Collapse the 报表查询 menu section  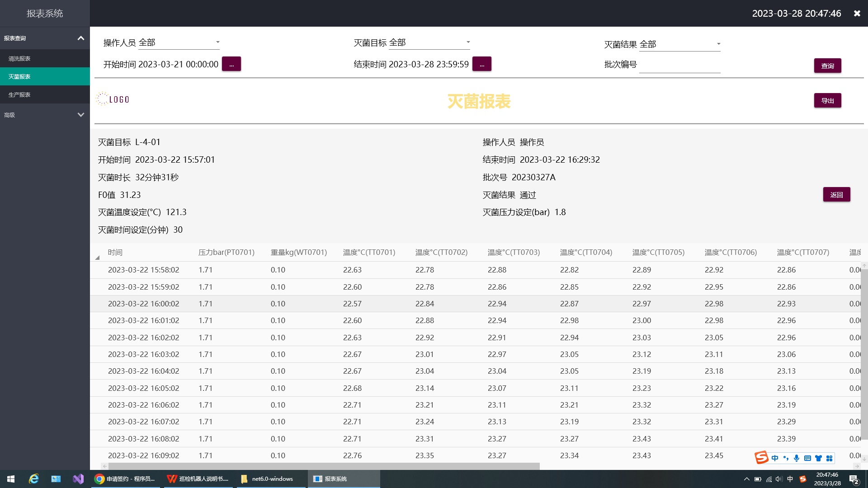coord(45,38)
